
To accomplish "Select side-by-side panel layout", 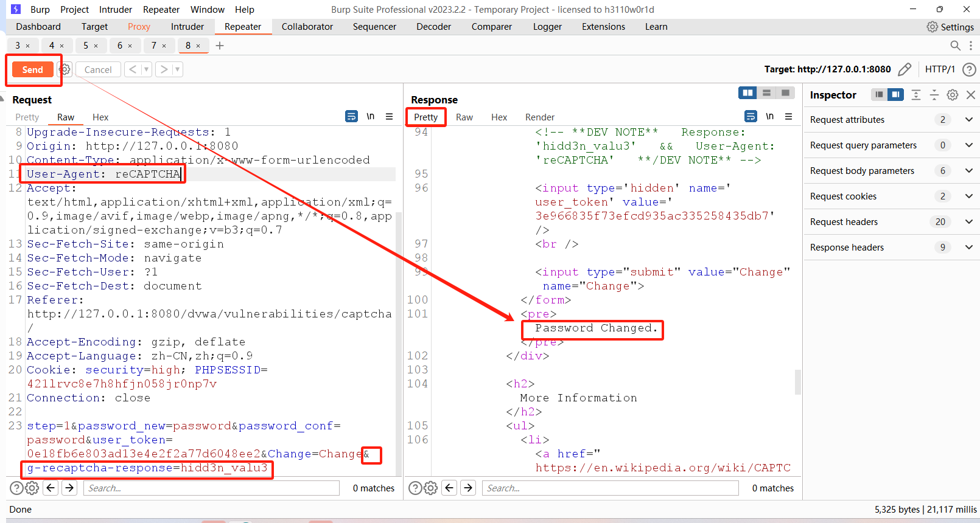I will (747, 92).
